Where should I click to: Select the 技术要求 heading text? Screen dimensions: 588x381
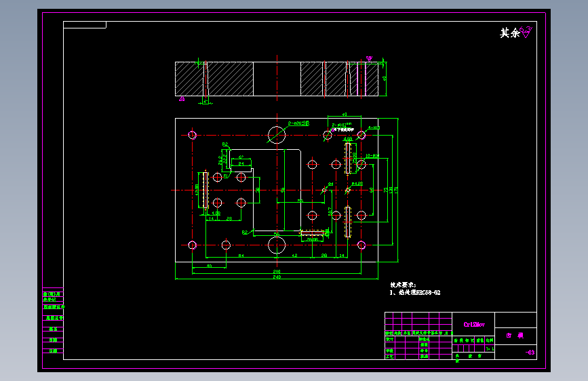[x=403, y=285]
